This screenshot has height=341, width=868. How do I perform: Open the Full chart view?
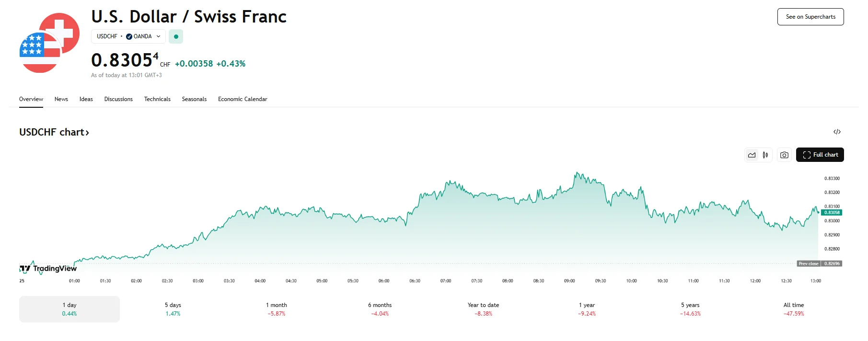tap(820, 155)
